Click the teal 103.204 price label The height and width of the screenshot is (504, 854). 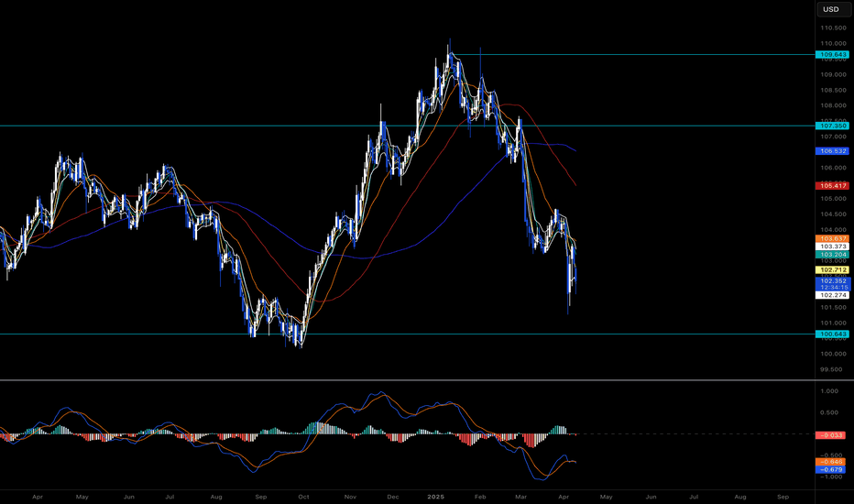tap(832, 255)
